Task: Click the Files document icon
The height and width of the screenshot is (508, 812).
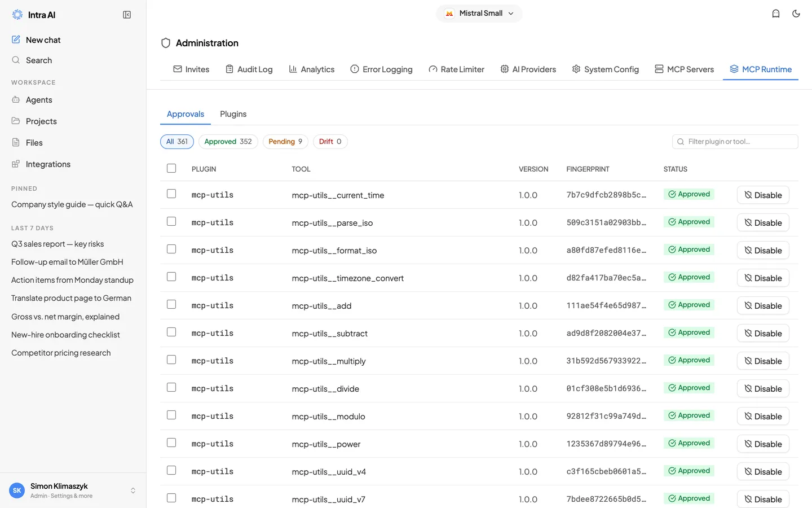Action: tap(16, 142)
